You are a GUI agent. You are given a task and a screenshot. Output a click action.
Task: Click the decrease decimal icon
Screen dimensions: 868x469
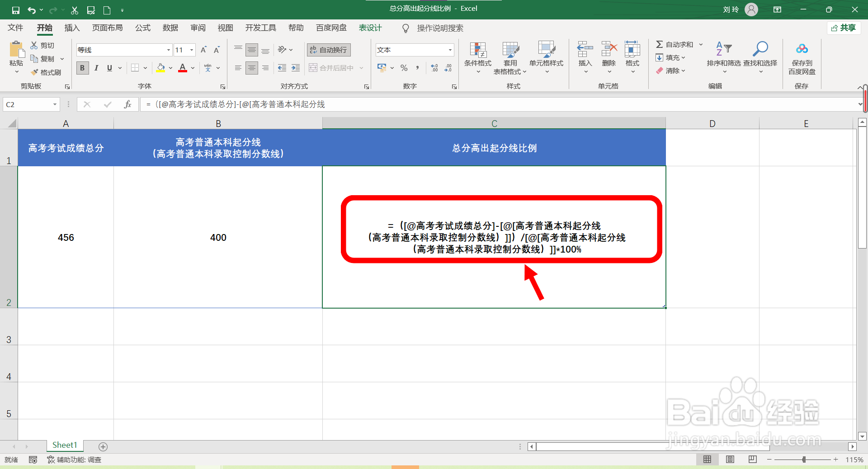click(x=448, y=68)
